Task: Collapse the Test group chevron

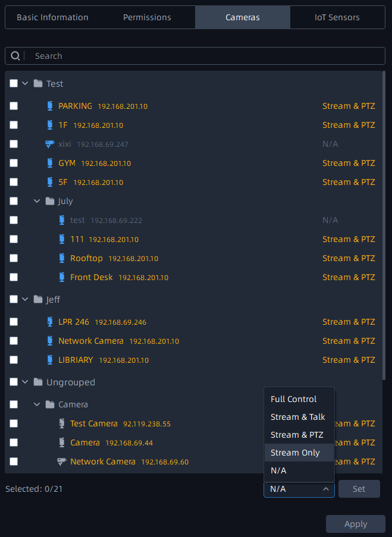Action: 25,84
